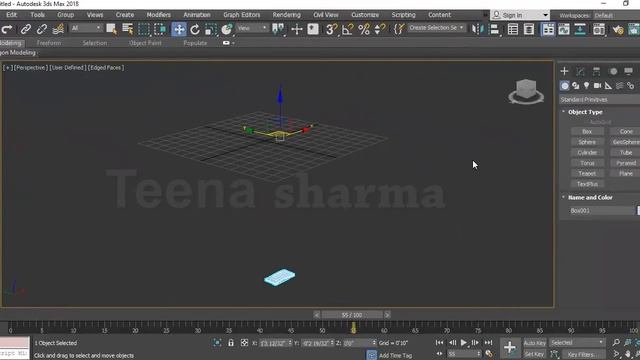Open the Workspaces Default dropdown
640x360 pixels.
pos(616,16)
